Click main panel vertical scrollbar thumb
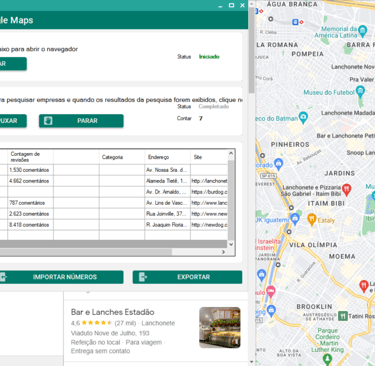 (251, 50)
